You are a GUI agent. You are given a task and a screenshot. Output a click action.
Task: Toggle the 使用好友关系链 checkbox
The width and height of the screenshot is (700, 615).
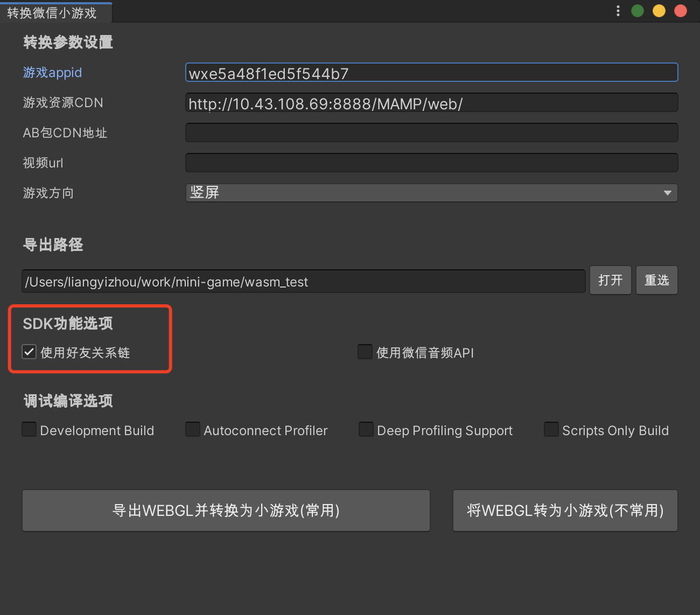pyautogui.click(x=29, y=352)
